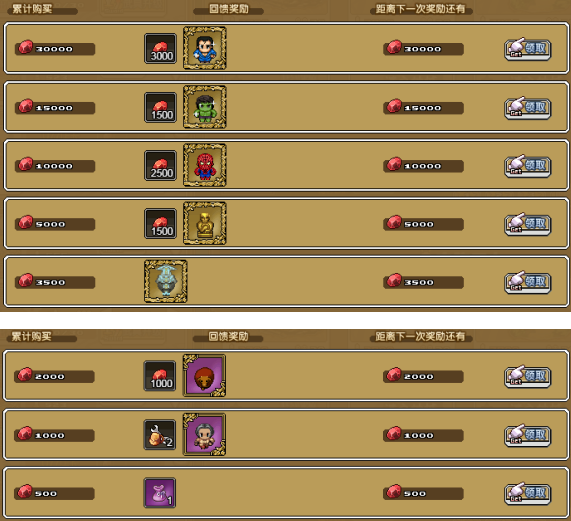Click the 1000 gem bonus icon
Screen dimensions: 571x521
pos(160,376)
